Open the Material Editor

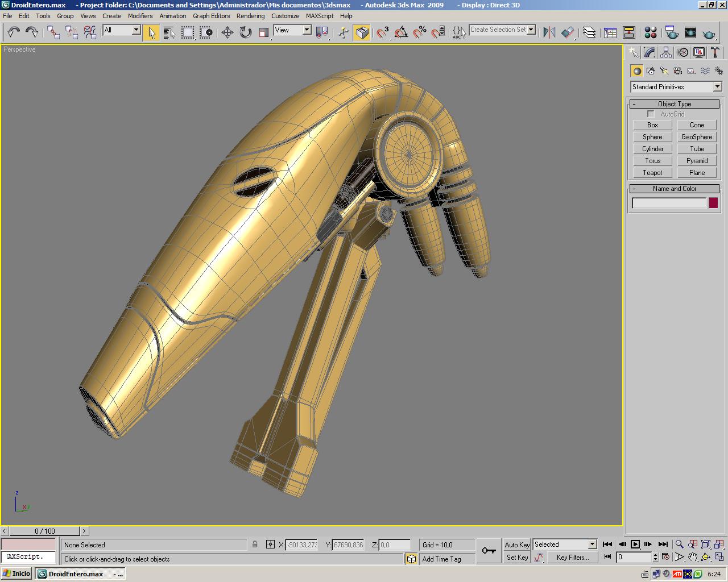tap(651, 32)
